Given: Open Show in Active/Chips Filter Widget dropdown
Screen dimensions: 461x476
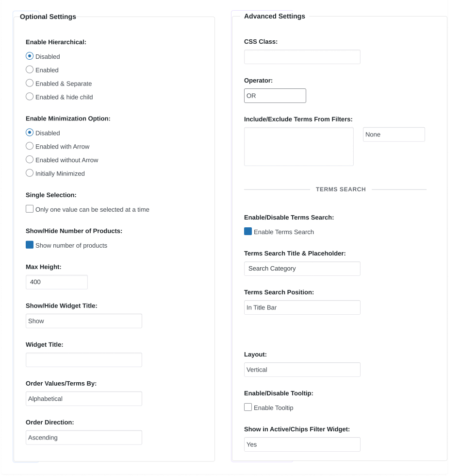Looking at the screenshot, I should 302,444.
